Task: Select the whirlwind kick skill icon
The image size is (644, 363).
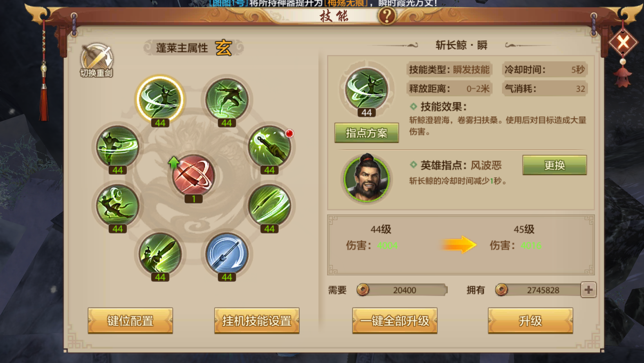Action: click(x=118, y=147)
